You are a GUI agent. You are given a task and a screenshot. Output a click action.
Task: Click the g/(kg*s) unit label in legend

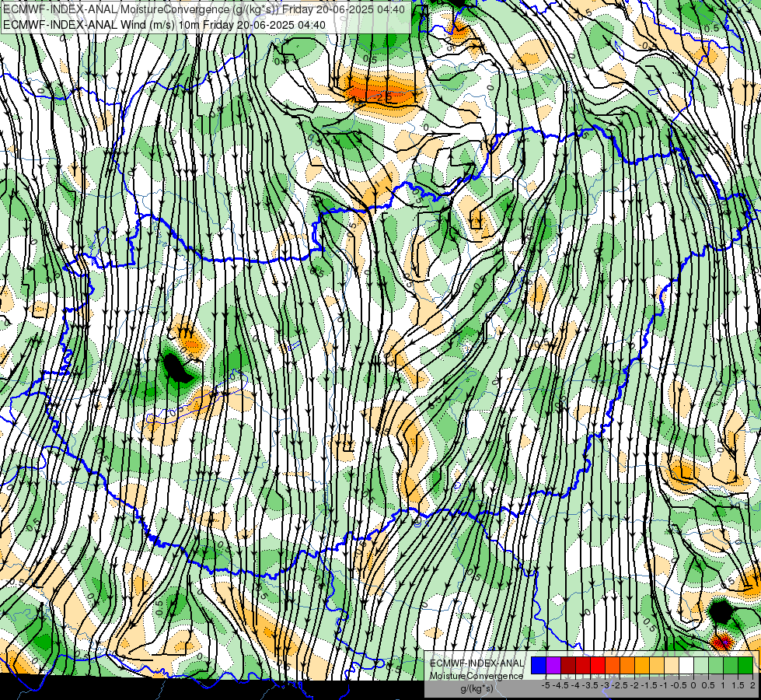pyautogui.click(x=477, y=688)
